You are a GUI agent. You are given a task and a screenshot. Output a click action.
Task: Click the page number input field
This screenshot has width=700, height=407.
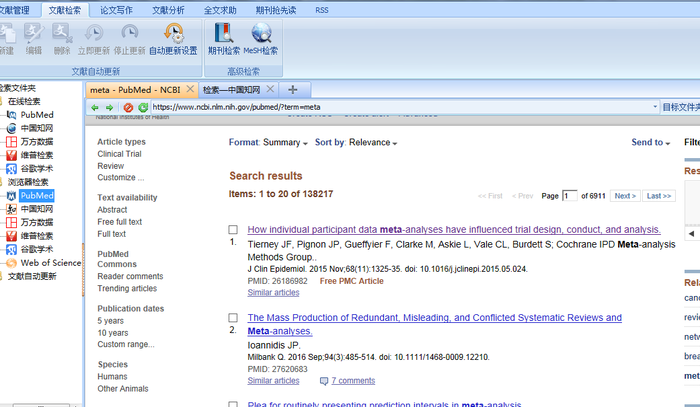[x=570, y=196]
